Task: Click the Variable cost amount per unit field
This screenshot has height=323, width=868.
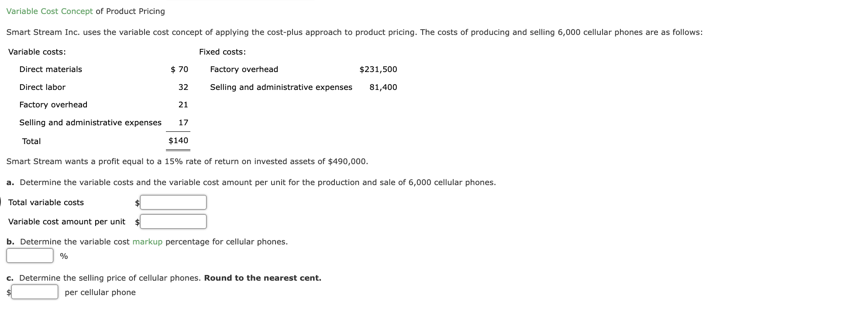Action: coord(173,221)
